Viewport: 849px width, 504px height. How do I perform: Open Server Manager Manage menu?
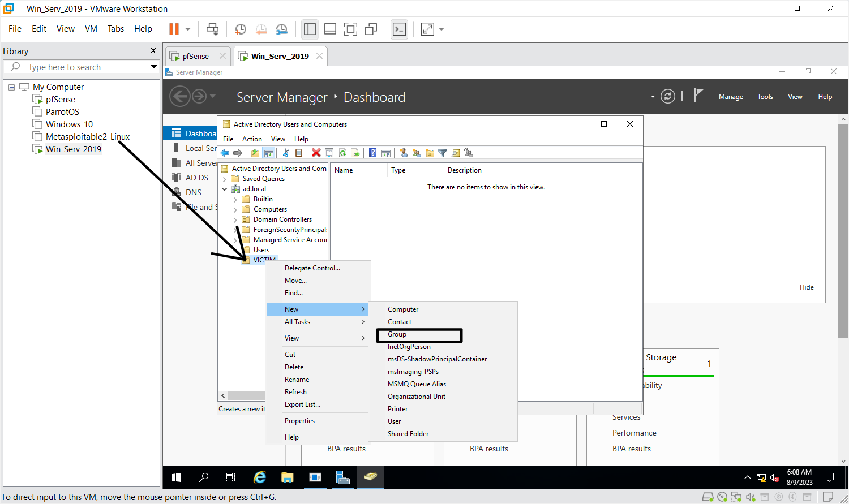click(731, 97)
